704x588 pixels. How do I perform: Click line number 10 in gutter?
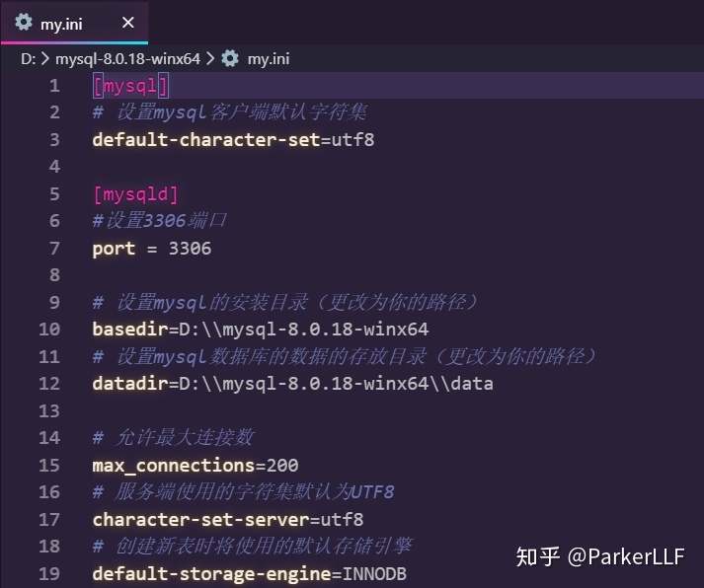pyautogui.click(x=49, y=330)
